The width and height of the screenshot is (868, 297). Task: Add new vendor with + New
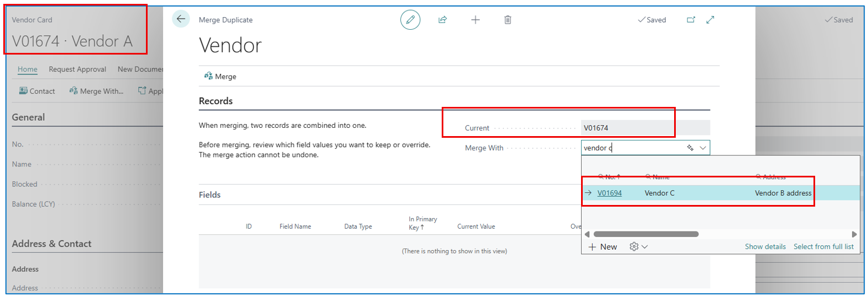(x=603, y=247)
